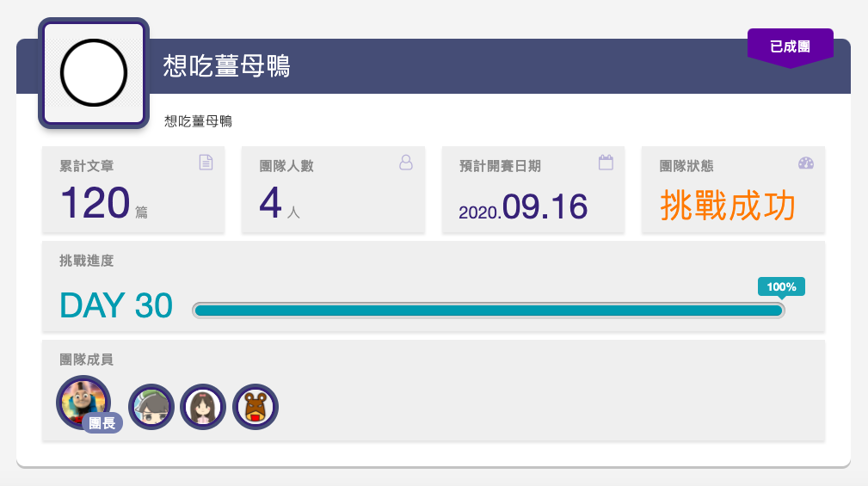Click the 想吃薑母鴨 subtitle description text
868x486 pixels.
(x=198, y=121)
